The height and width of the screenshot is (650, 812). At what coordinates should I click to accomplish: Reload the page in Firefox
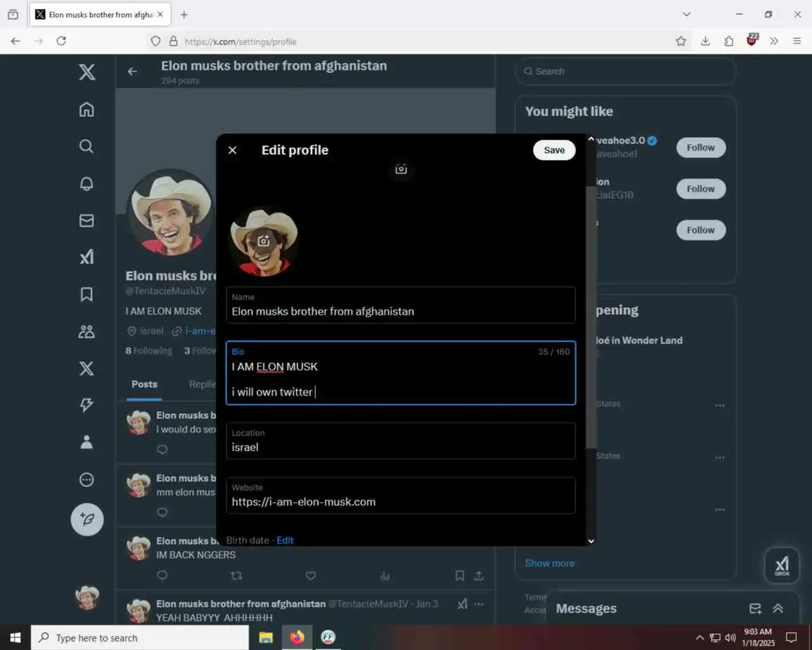(x=61, y=41)
